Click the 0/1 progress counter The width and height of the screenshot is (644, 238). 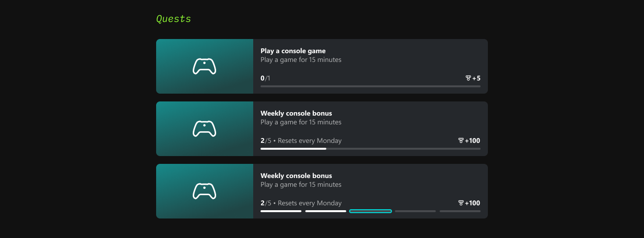click(265, 78)
